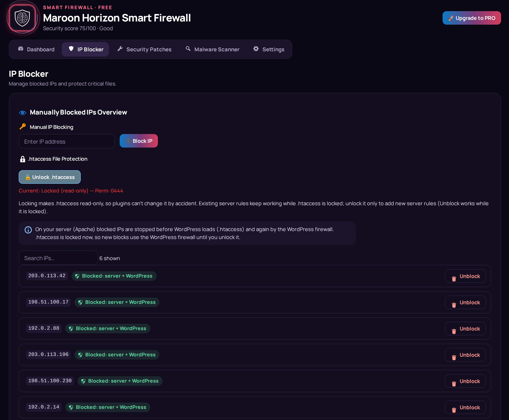This screenshot has height=420, width=509.
Task: Click the info circle icon in the Apache notice
Action: pyautogui.click(x=28, y=230)
